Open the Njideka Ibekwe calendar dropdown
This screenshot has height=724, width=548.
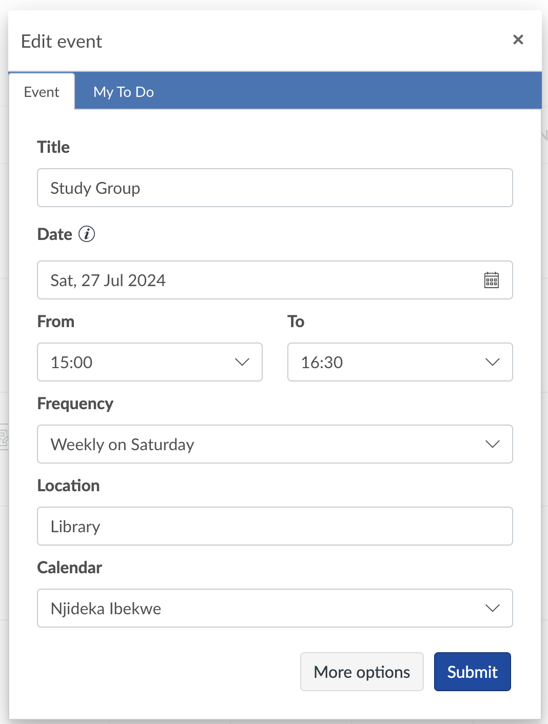(275, 608)
